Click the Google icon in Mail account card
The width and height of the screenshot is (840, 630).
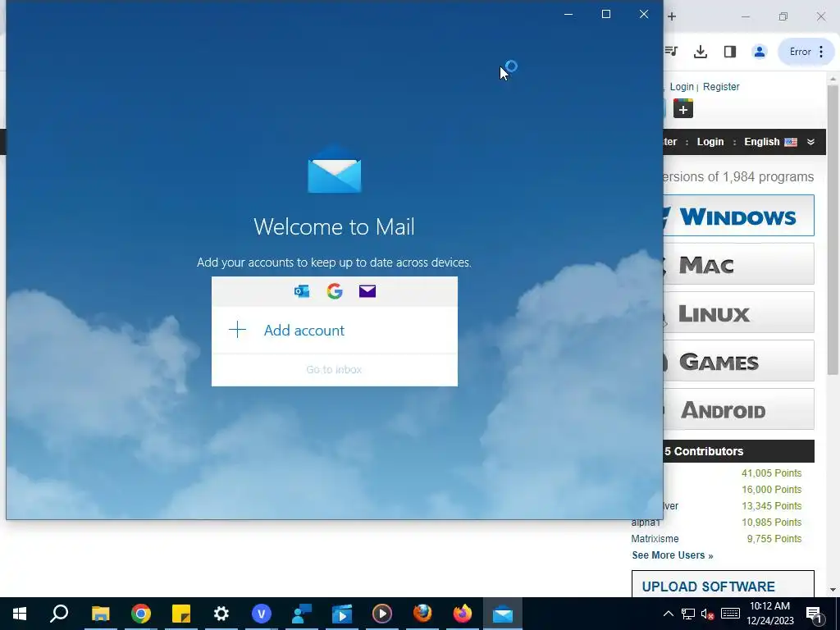click(335, 291)
